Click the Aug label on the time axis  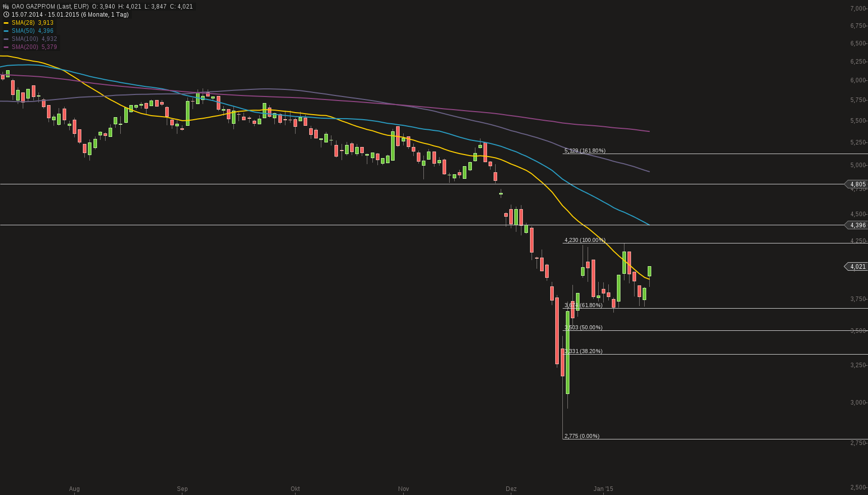(x=74, y=489)
